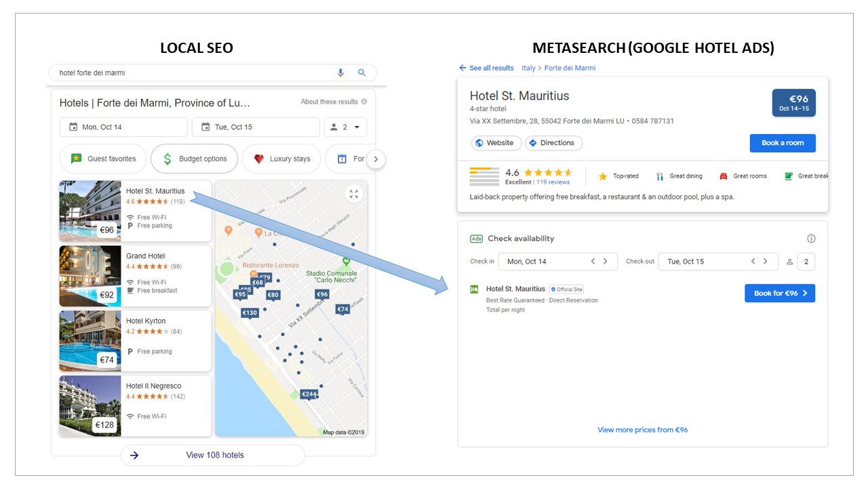Open the guests count dropdown showing 2
The height and width of the screenshot is (488, 868).
point(346,127)
